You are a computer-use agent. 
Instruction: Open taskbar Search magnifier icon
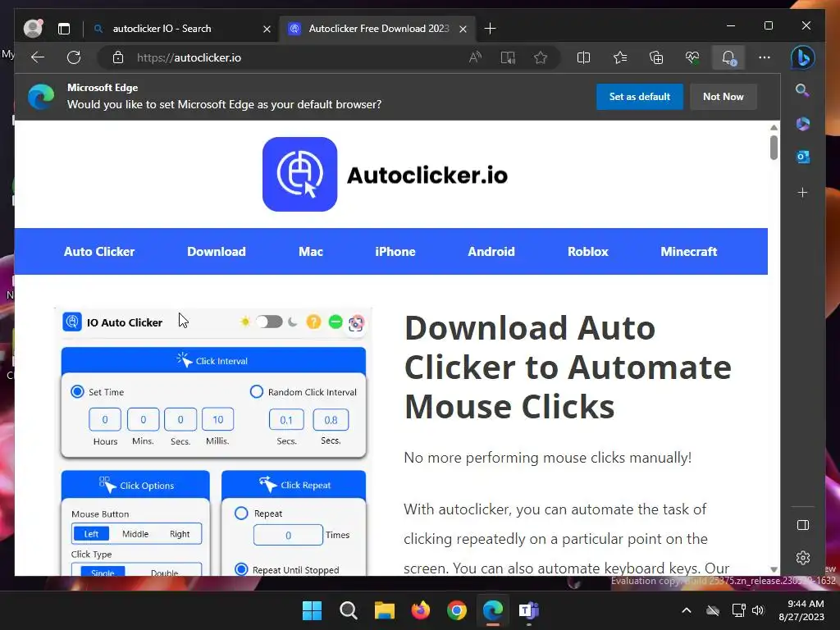[x=348, y=610]
